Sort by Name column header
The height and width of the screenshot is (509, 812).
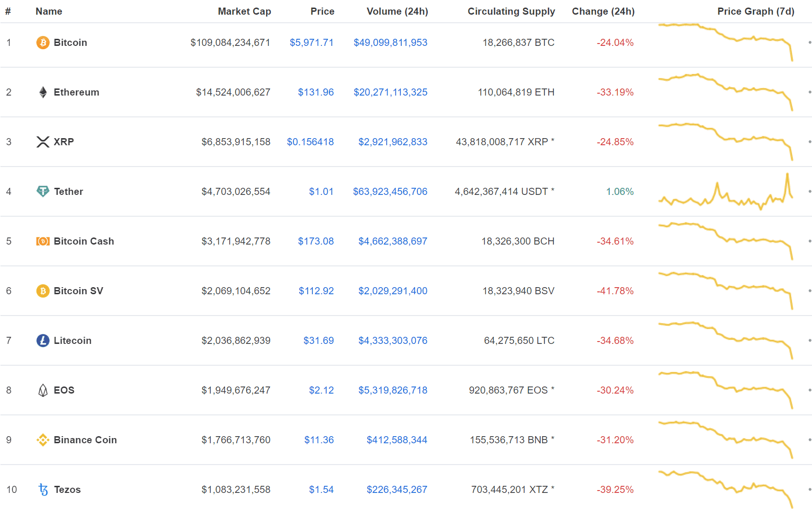(x=49, y=11)
